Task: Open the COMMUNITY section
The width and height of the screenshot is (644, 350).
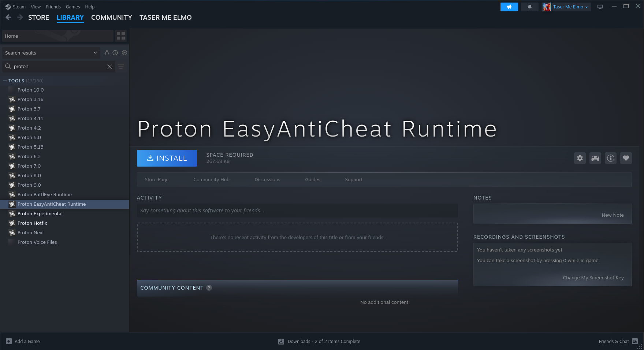Action: pyautogui.click(x=112, y=18)
